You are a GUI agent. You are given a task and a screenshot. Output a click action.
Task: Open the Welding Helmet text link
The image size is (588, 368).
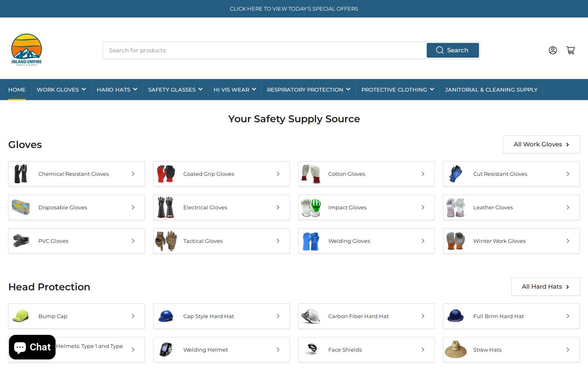(206, 350)
